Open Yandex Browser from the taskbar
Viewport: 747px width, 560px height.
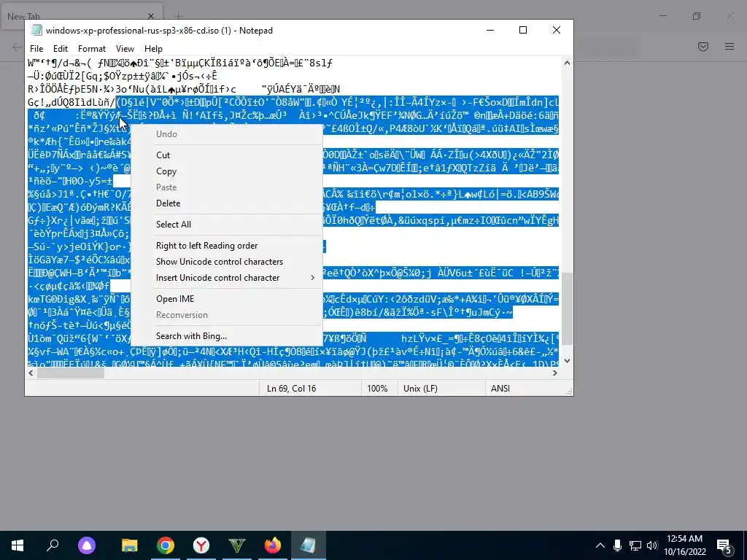201,545
